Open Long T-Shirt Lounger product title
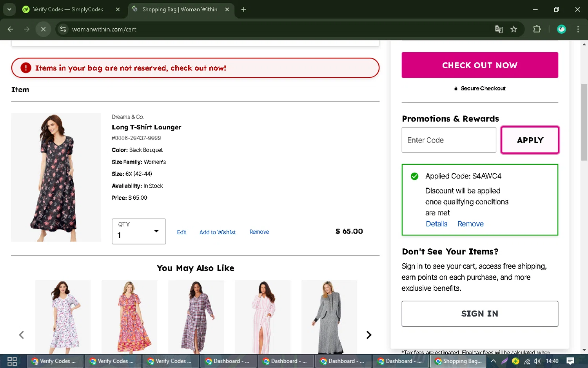 147,127
